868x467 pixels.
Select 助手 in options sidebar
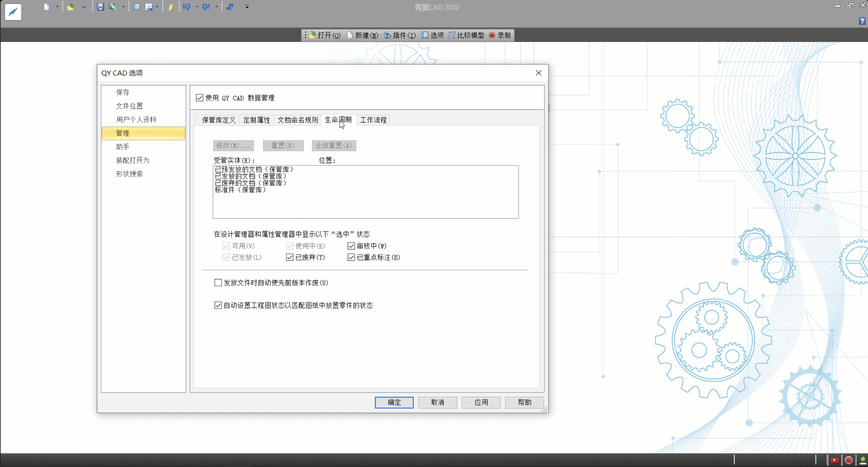coord(144,147)
